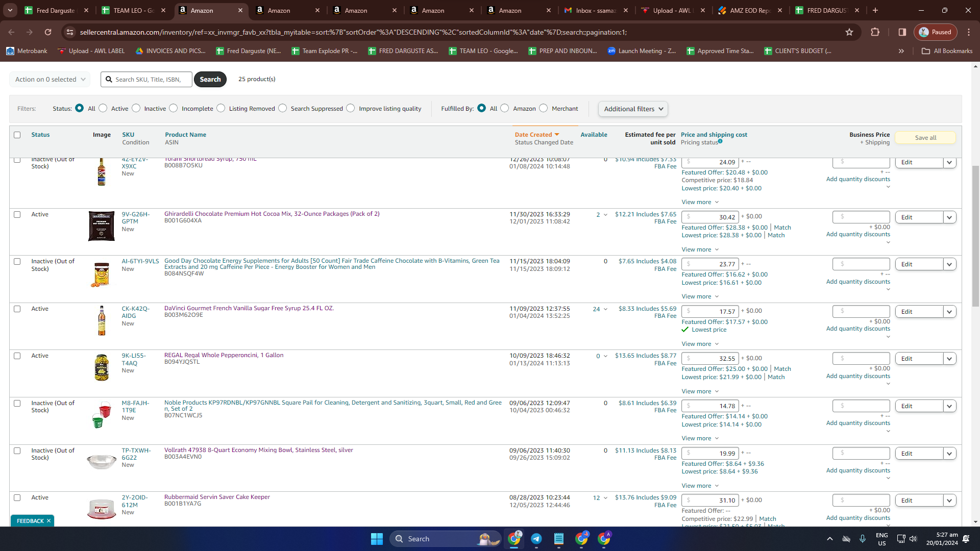Image resolution: width=980 pixels, height=551 pixels.
Task: Open the Action on 0 selected dropdown
Action: tap(50, 80)
